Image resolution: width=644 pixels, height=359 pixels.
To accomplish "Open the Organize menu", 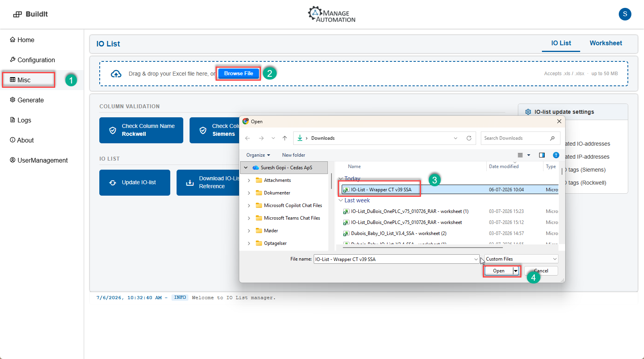I will [258, 155].
